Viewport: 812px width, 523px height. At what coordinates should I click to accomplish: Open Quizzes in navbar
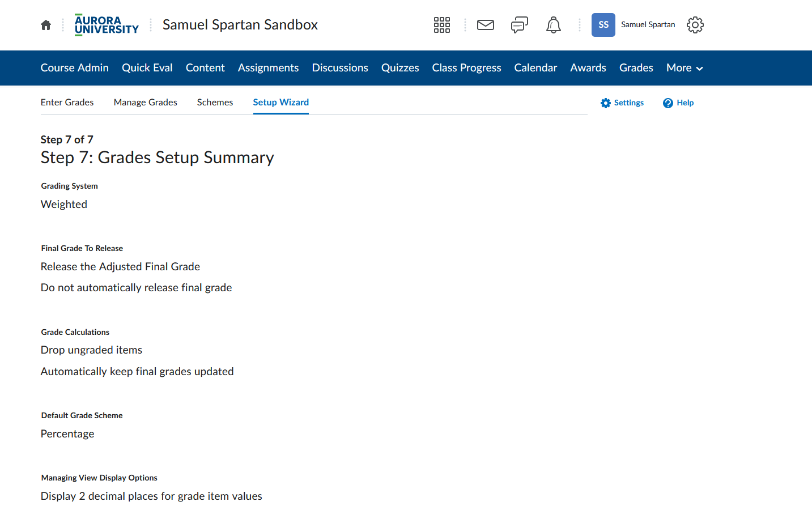coord(400,68)
